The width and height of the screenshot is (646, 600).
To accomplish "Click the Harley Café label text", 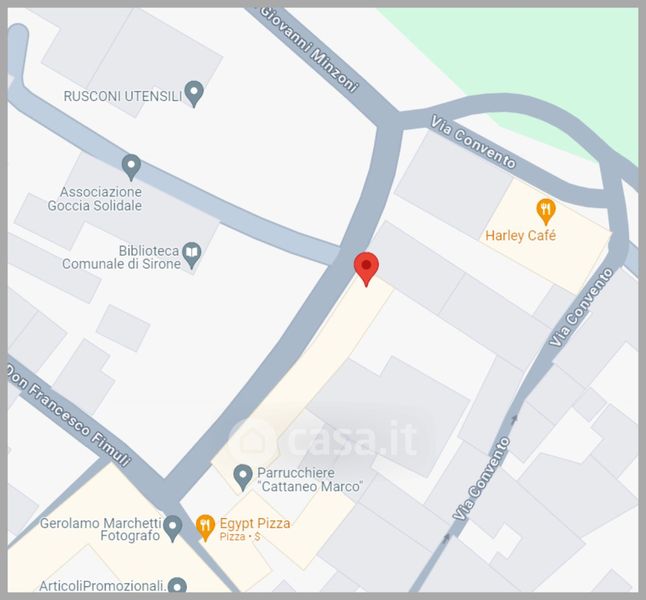I will point(520,235).
